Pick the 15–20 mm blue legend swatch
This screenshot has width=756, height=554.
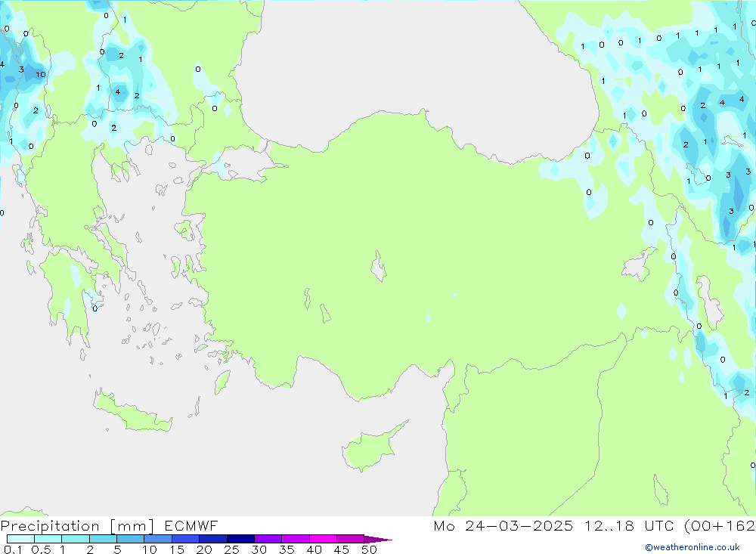[x=186, y=539]
